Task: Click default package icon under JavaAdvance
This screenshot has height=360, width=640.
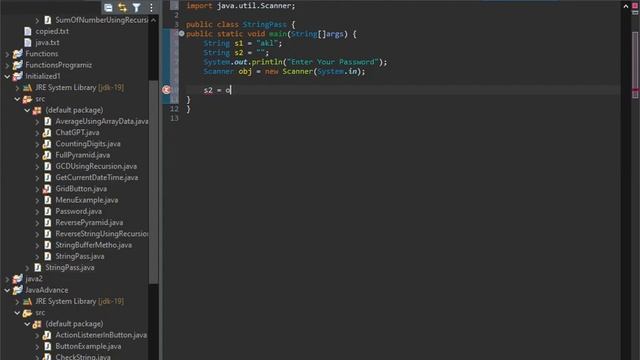Action: pos(37,324)
